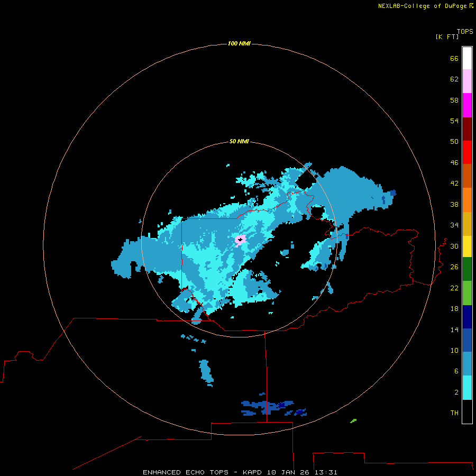
Task: Click the light pink 62 kft swatch
Action: pyautogui.click(x=467, y=81)
